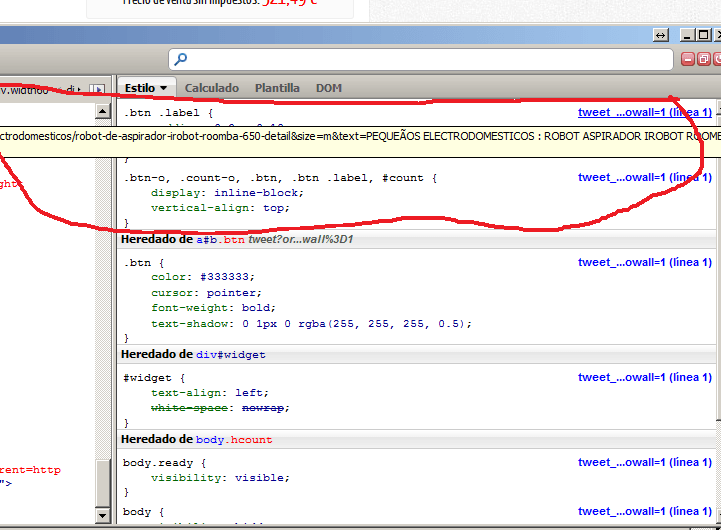Click the "#333333" color value
The width and height of the screenshot is (721, 530).
[224, 277]
